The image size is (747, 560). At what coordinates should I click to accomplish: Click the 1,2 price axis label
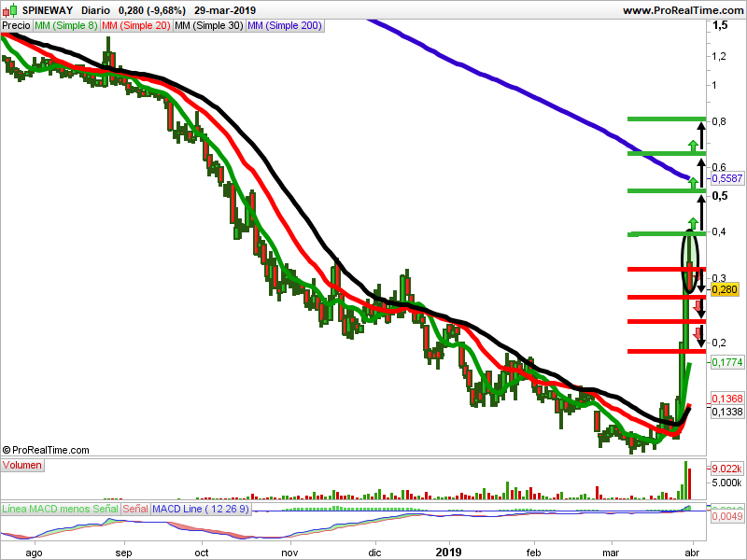tap(719, 56)
